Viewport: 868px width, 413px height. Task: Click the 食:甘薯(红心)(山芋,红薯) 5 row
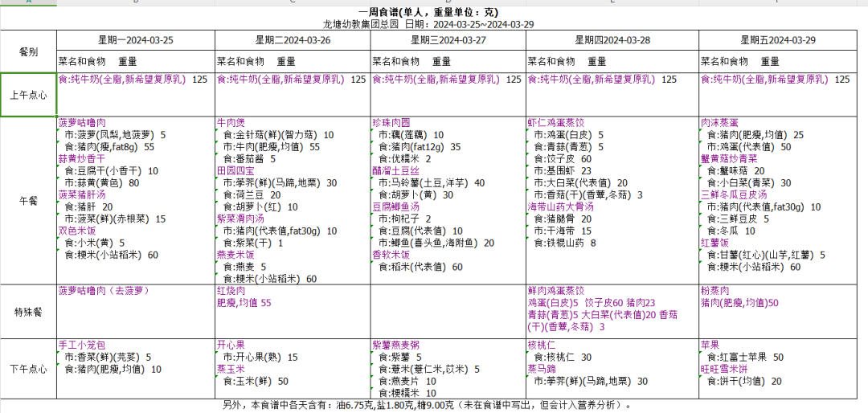(766, 255)
